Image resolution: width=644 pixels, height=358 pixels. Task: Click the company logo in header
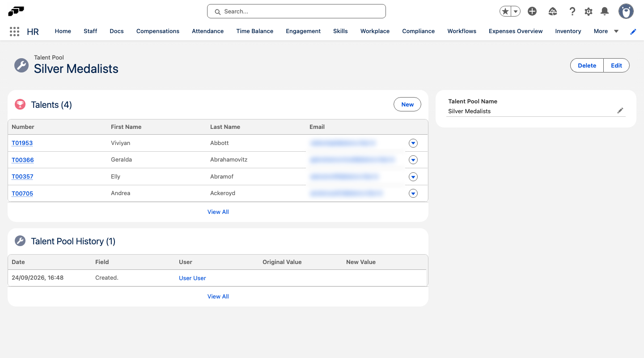16,11
